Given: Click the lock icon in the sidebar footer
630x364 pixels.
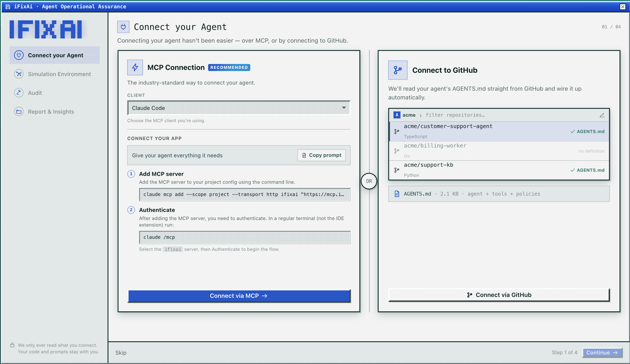Looking at the screenshot, I should pyautogui.click(x=12, y=345).
